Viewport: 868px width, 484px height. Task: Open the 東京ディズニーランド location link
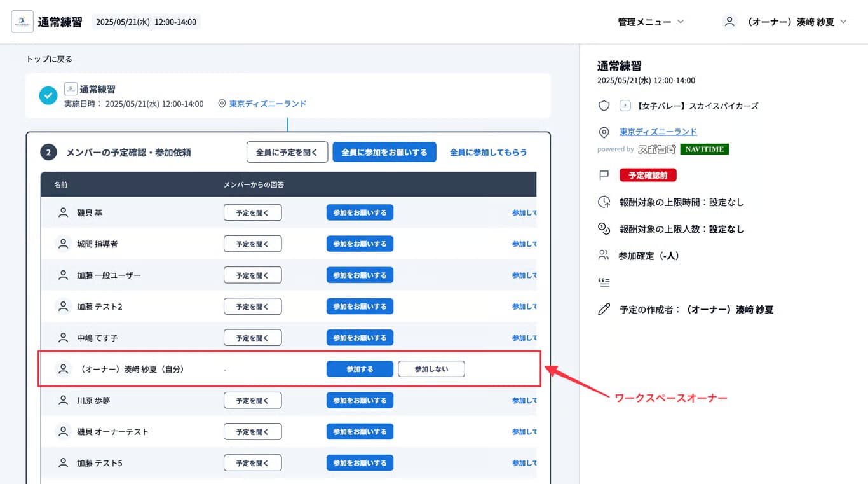[x=658, y=132]
